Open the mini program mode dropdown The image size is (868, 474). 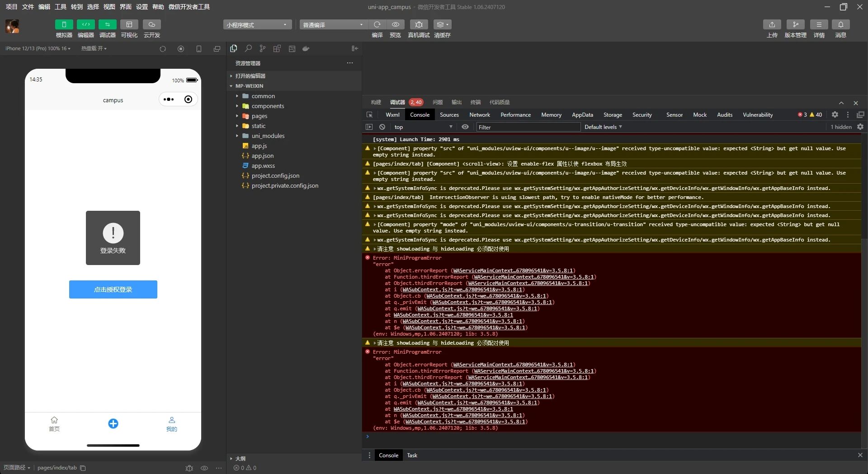point(257,25)
